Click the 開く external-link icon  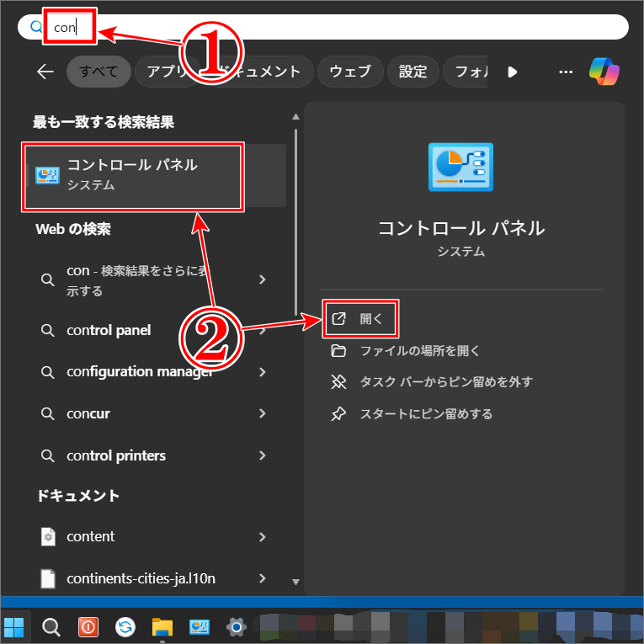click(x=339, y=318)
